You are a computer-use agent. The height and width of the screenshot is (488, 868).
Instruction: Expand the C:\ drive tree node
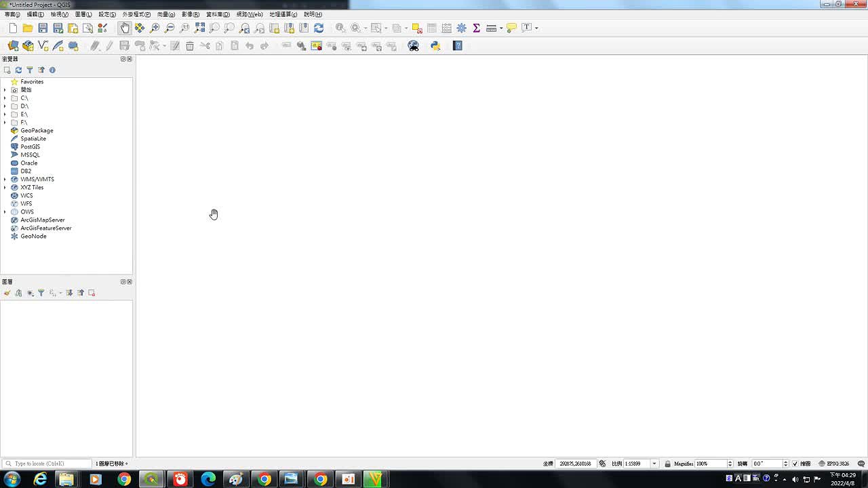coord(5,98)
